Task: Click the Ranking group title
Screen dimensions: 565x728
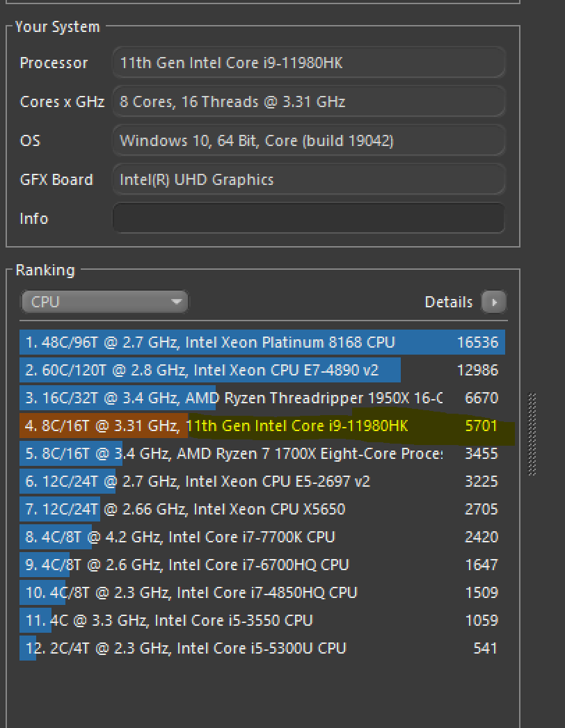Action: click(45, 270)
